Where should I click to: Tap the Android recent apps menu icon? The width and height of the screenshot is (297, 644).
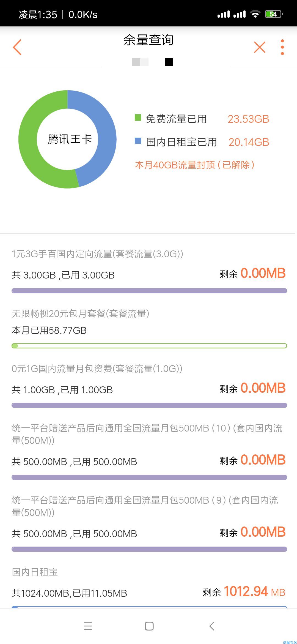coord(88,626)
